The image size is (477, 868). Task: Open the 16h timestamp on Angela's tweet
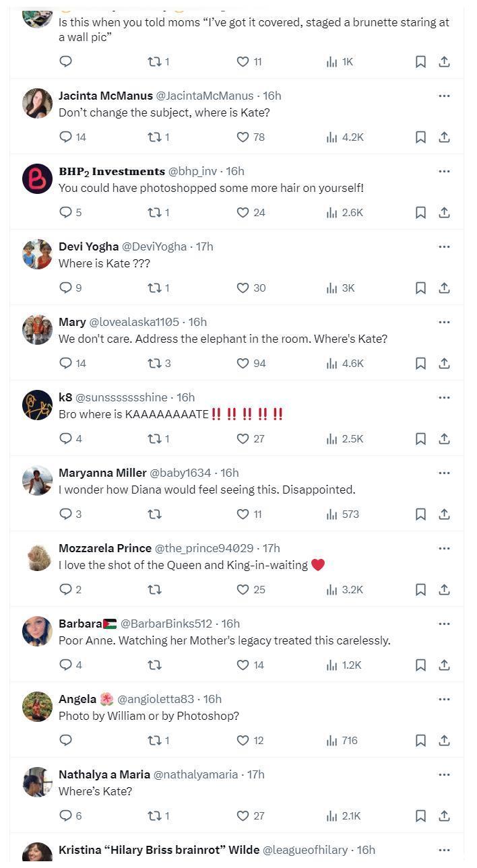(212, 699)
